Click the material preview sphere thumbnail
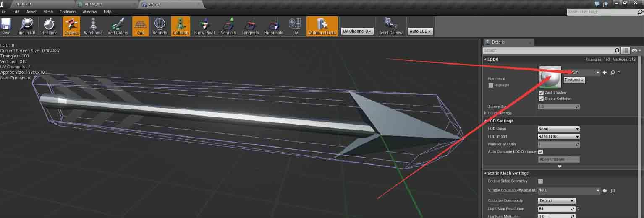The image size is (644, 218). [x=550, y=77]
